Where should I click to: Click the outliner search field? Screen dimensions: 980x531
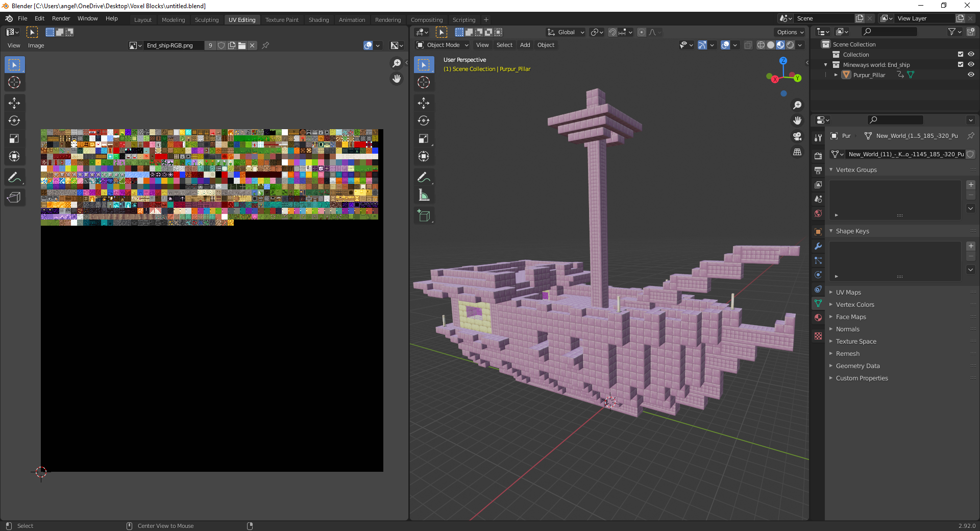[889, 32]
